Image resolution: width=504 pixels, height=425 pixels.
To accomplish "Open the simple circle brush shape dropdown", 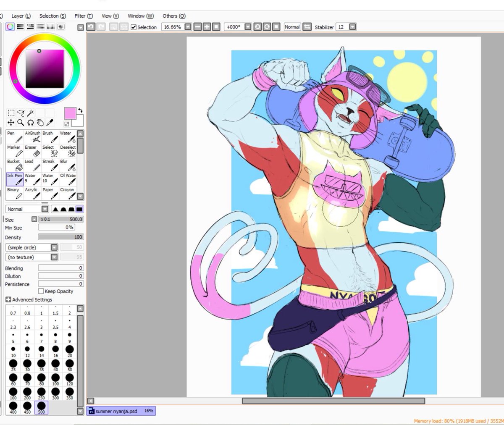I will [x=32, y=247].
